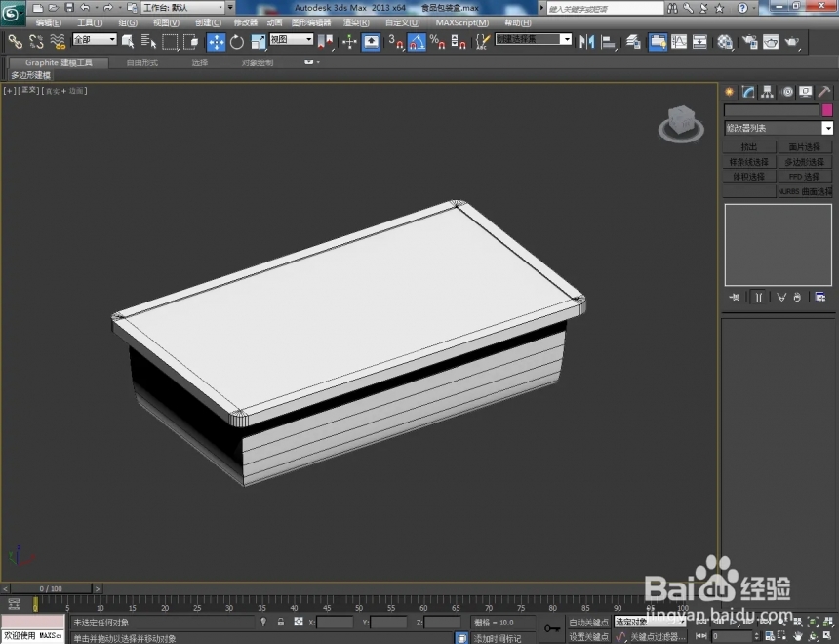Save the scene with floppy icon
The height and width of the screenshot is (644, 839).
pos(69,8)
